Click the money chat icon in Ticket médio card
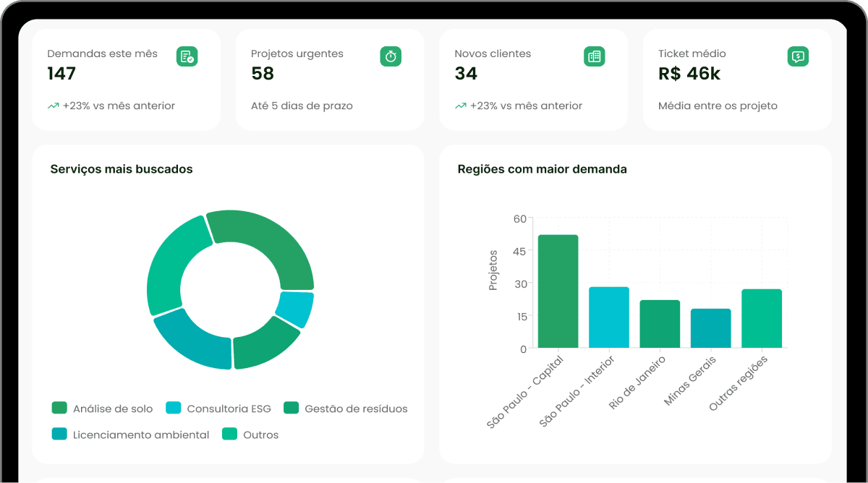The width and height of the screenshot is (868, 483). (x=798, y=56)
